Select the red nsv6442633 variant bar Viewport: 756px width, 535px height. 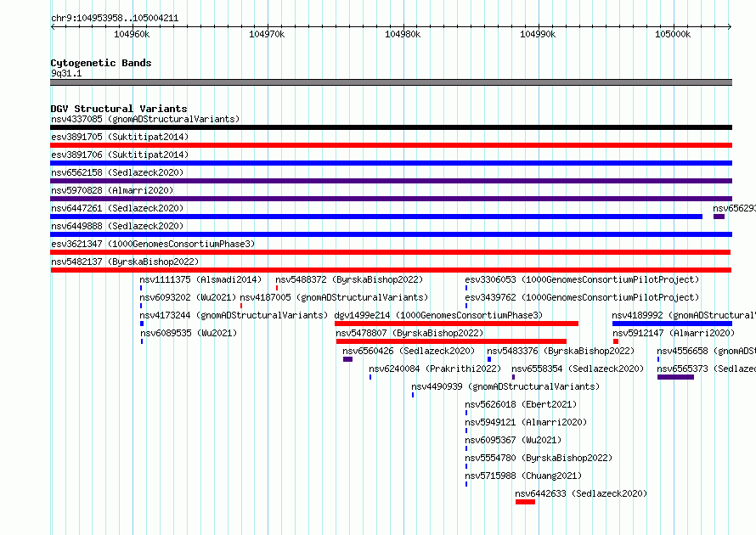pyautogui.click(x=525, y=502)
